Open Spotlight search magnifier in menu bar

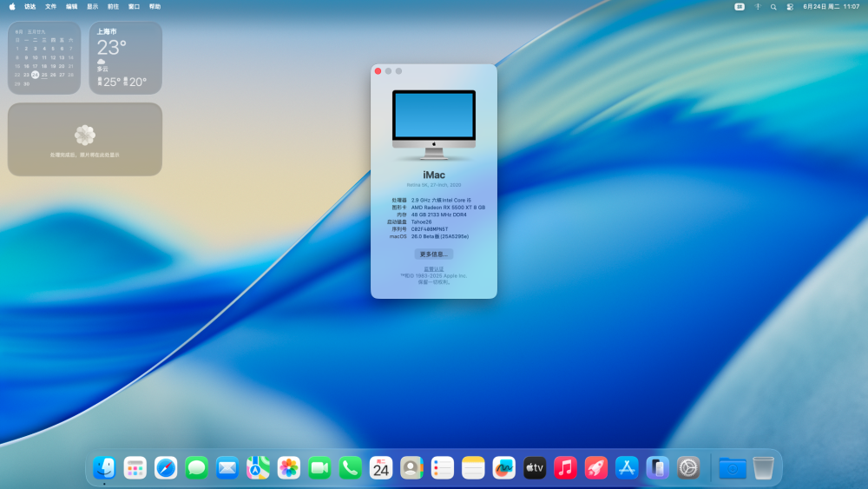click(773, 7)
